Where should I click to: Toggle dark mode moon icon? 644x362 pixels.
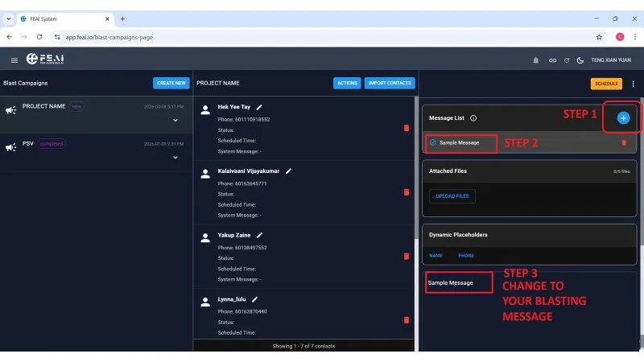pos(580,60)
